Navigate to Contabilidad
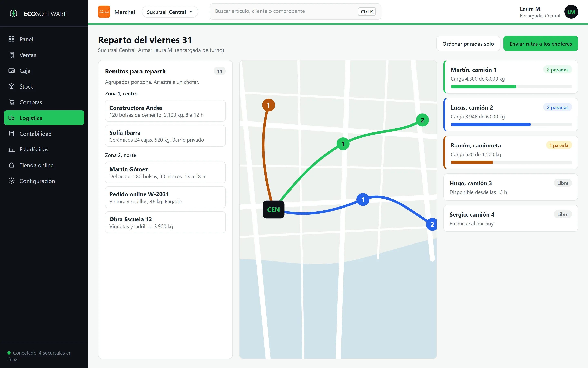This screenshot has height=368, width=588. 44,134
